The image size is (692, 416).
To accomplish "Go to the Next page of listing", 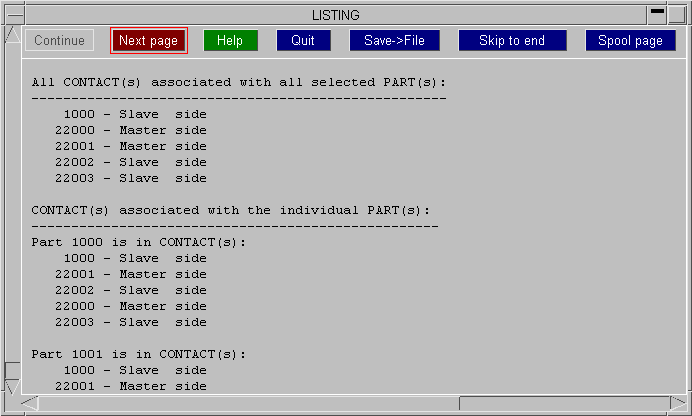I will click(149, 41).
